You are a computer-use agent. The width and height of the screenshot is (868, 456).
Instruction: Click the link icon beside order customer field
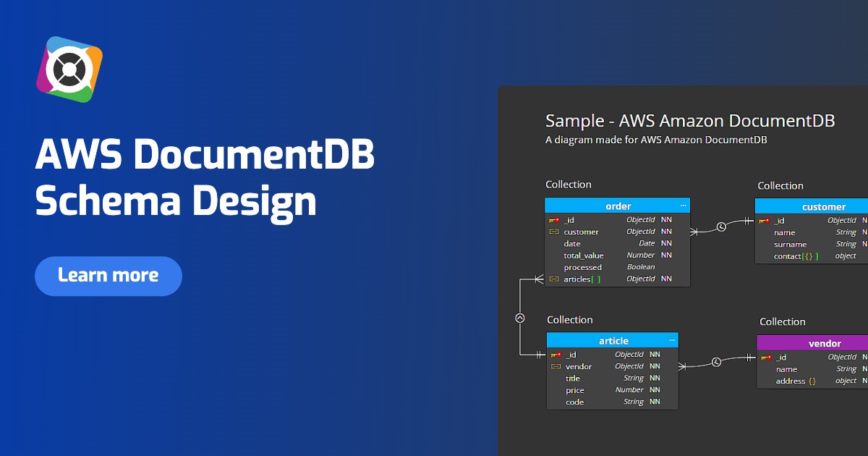(x=554, y=232)
